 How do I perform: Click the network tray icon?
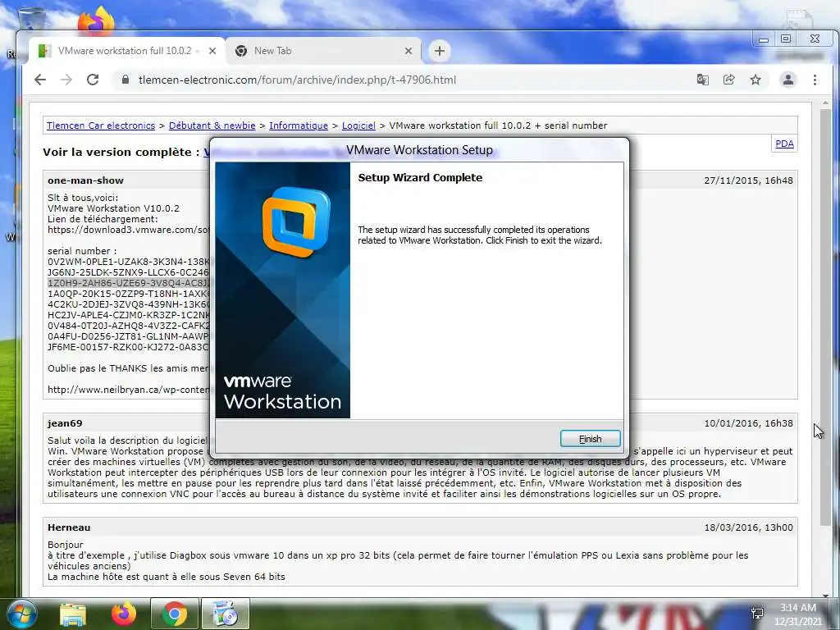click(757, 614)
